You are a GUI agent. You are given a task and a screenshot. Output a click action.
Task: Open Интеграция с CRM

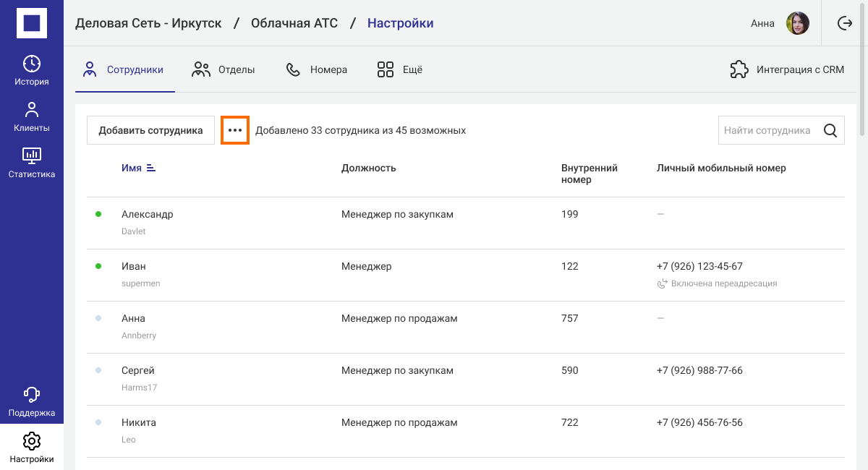[x=787, y=70]
